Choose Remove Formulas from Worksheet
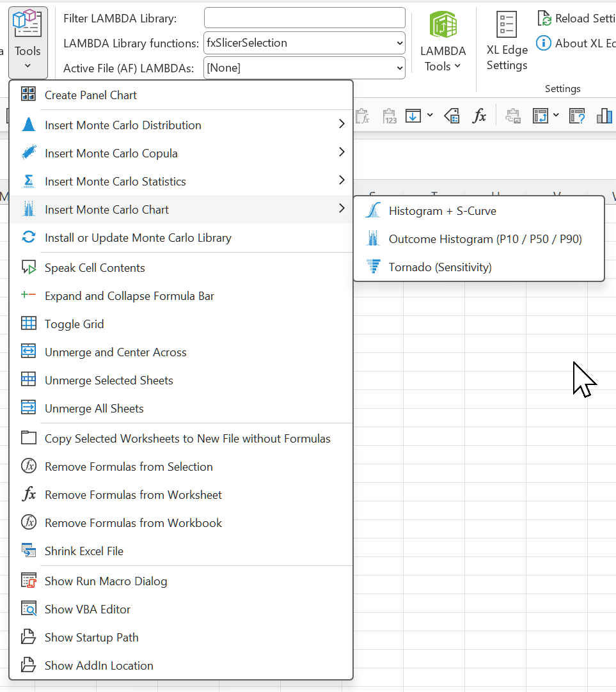 181,495
